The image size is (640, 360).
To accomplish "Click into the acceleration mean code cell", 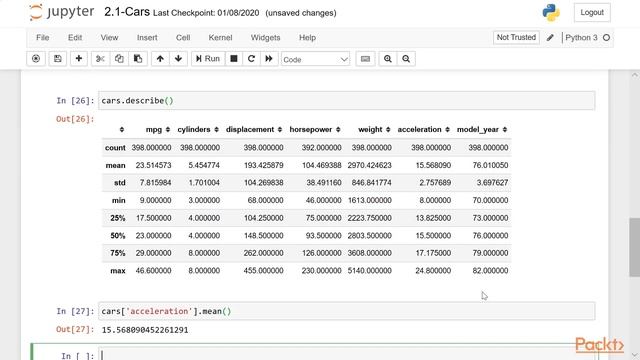I will [346, 311].
